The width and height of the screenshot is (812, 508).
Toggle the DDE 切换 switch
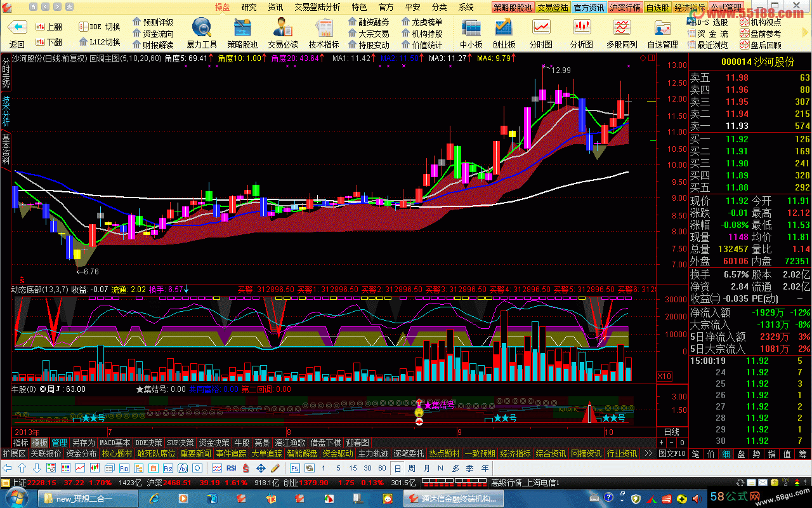(100, 27)
